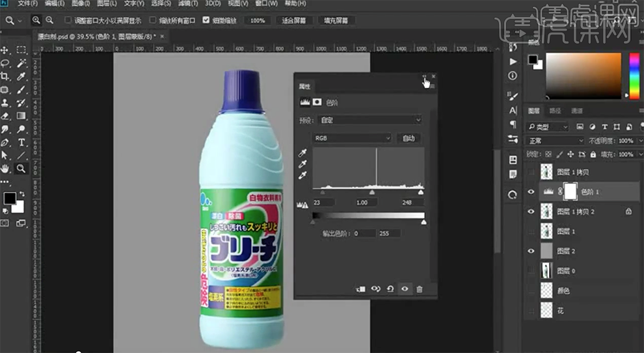The width and height of the screenshot is (644, 353).
Task: Enable the resize windows to fit checkbox
Action: tap(69, 20)
